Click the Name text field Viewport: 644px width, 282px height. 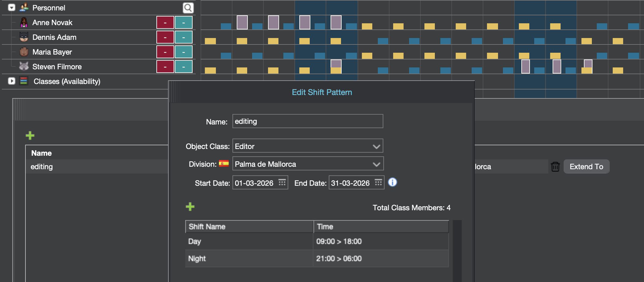(x=308, y=121)
